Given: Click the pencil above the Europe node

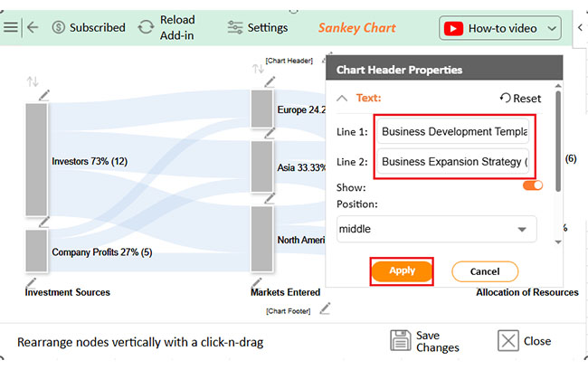Looking at the screenshot, I should 270,81.
